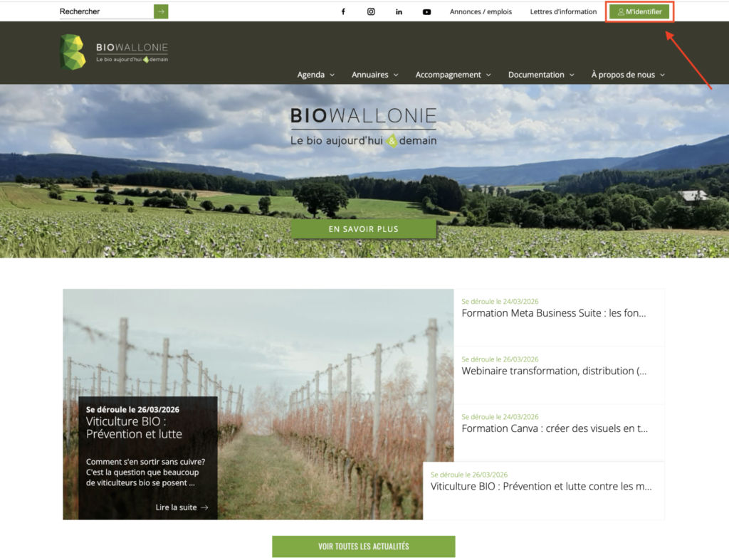The height and width of the screenshot is (560, 729).
Task: Open the Formation Meta Business Suite event
Action: pyautogui.click(x=555, y=313)
